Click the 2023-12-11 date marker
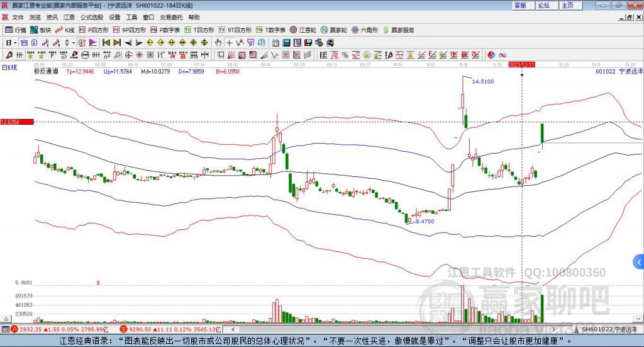This screenshot has height=347, width=644. click(x=521, y=65)
